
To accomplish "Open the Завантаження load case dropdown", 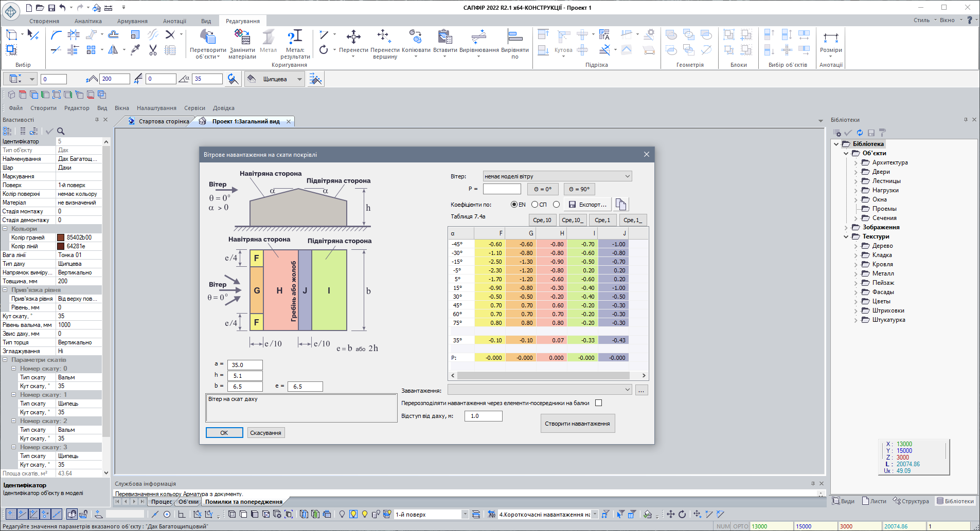I will [x=540, y=390].
